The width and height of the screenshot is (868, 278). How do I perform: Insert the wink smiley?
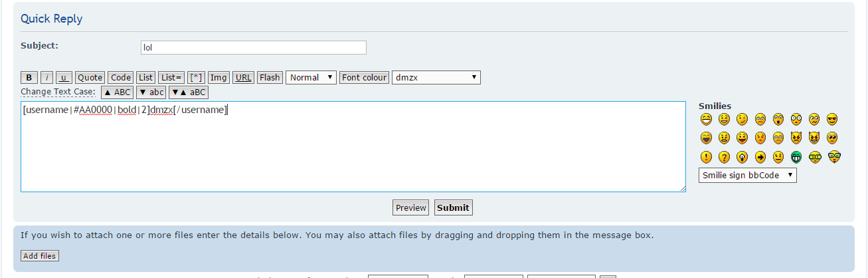(742, 120)
